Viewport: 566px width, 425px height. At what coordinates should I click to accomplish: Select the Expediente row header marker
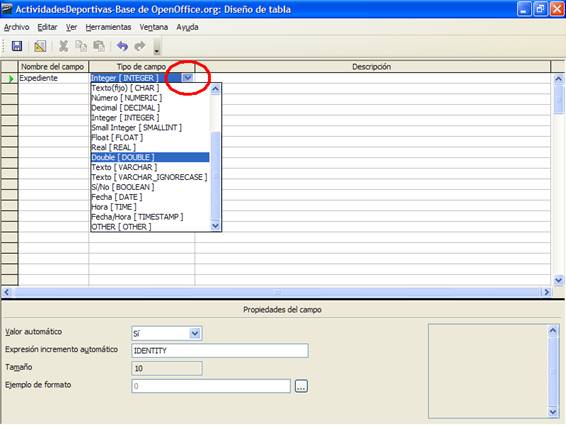pyautogui.click(x=10, y=78)
